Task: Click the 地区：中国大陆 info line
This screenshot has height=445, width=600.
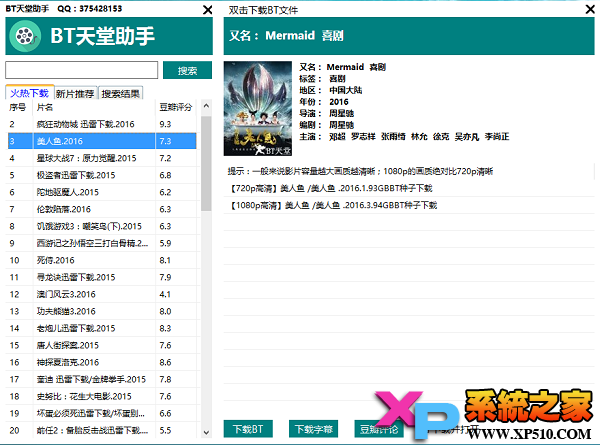Action: click(x=330, y=90)
